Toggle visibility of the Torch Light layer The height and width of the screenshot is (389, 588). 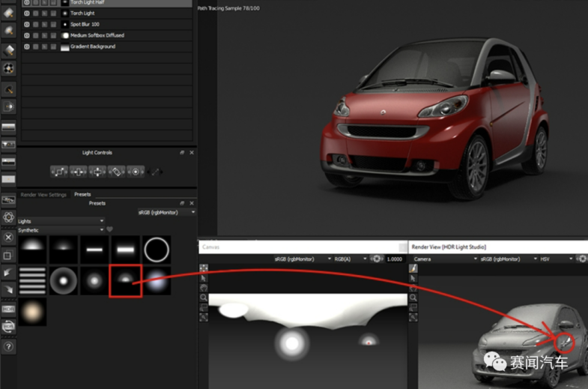[x=27, y=13]
